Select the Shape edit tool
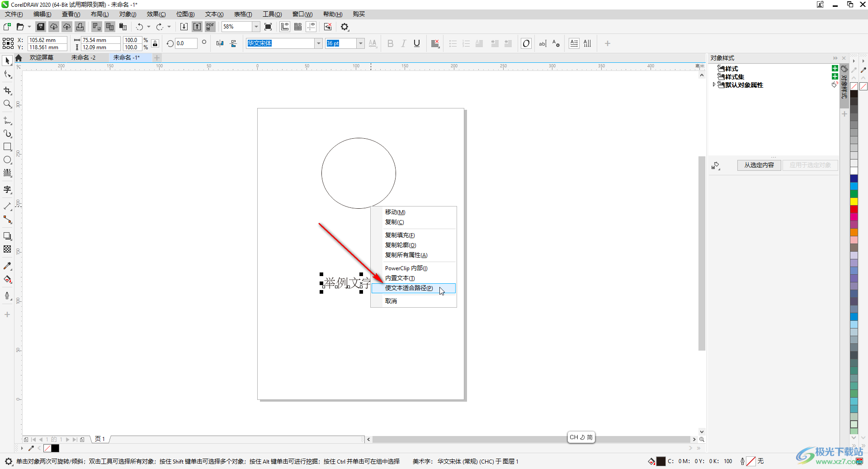The image size is (868, 469). [7, 75]
